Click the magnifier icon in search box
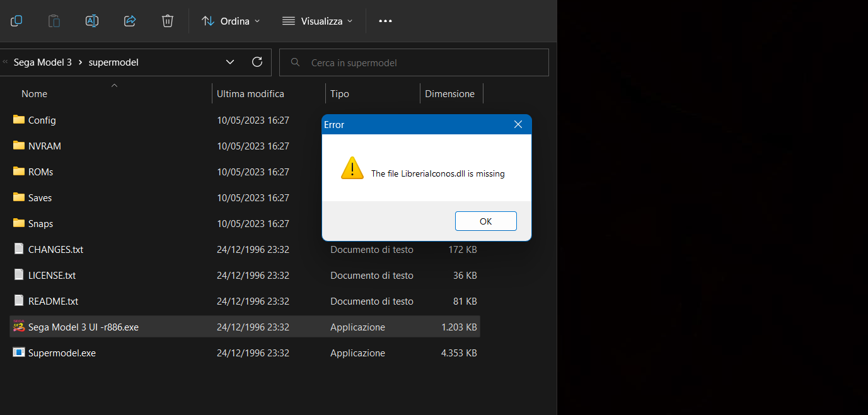The image size is (868, 415). (294, 62)
